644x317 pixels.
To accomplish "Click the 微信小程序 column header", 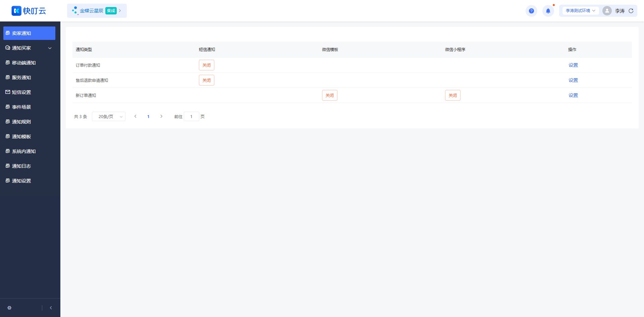I will [x=455, y=49].
